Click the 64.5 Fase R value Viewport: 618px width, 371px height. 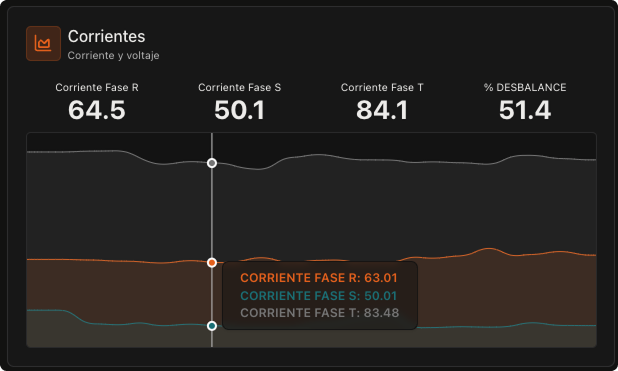click(97, 110)
